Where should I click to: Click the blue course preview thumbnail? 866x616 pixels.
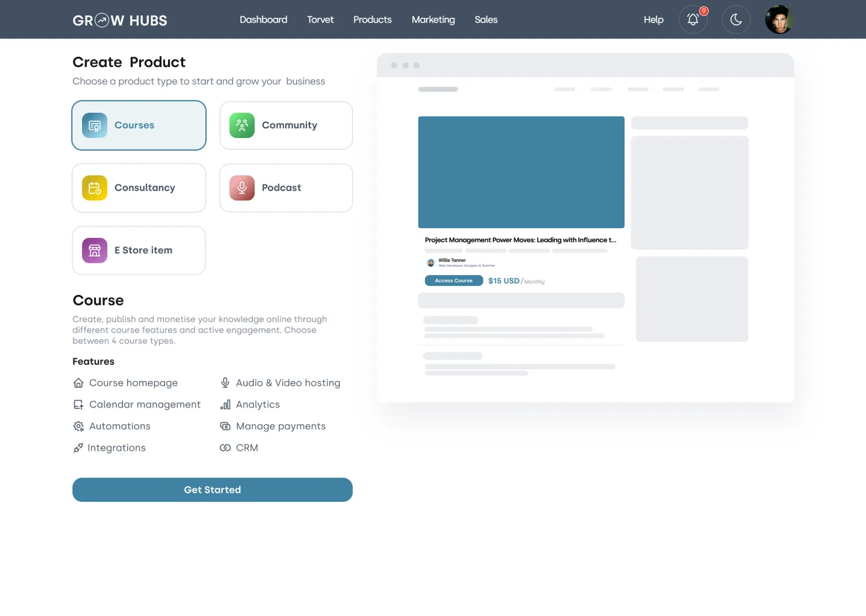point(521,172)
